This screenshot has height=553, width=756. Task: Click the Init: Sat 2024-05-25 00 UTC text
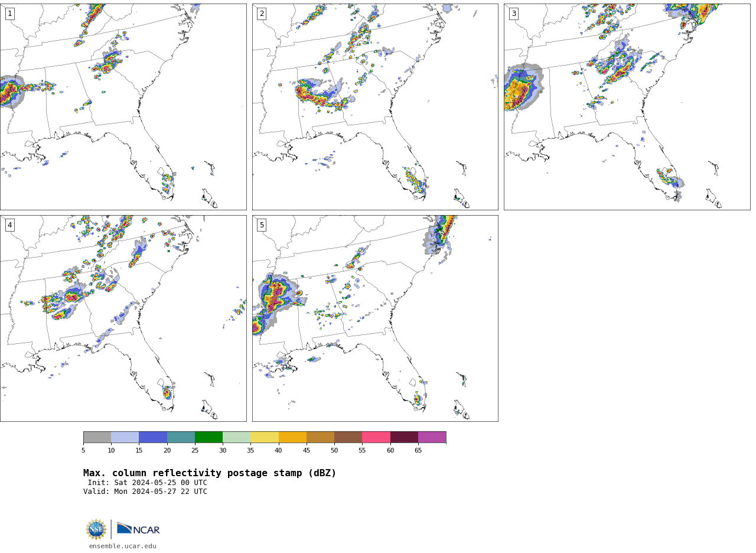click(148, 483)
